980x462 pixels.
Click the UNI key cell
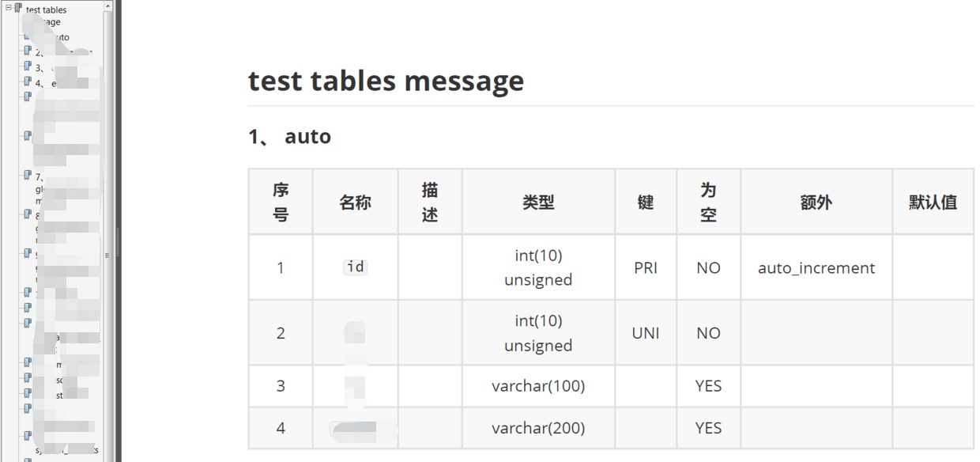coord(646,332)
